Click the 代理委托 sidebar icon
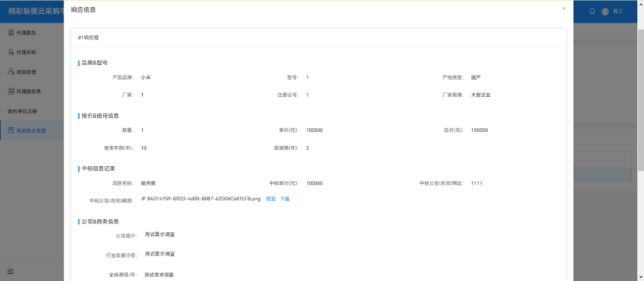 tap(11, 33)
